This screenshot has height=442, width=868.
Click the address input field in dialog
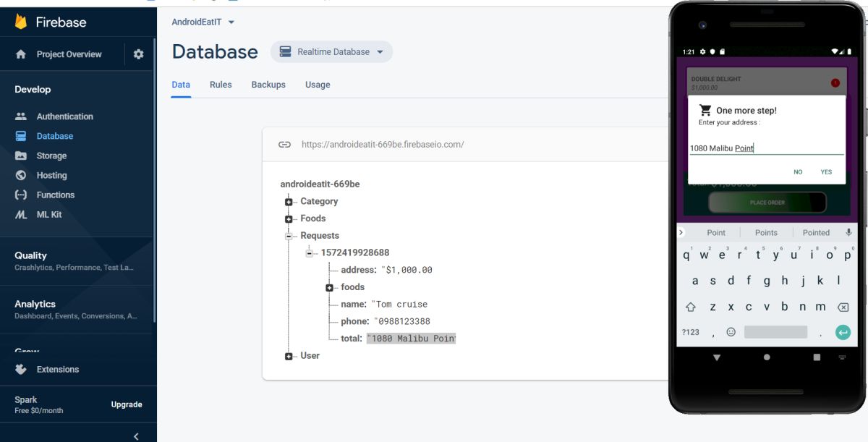tap(767, 148)
